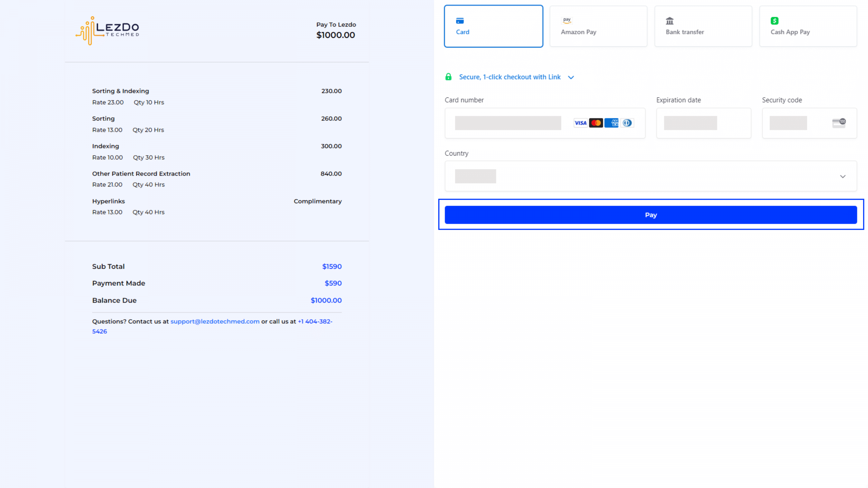
Task: Click the blue Pay button
Action: click(651, 215)
